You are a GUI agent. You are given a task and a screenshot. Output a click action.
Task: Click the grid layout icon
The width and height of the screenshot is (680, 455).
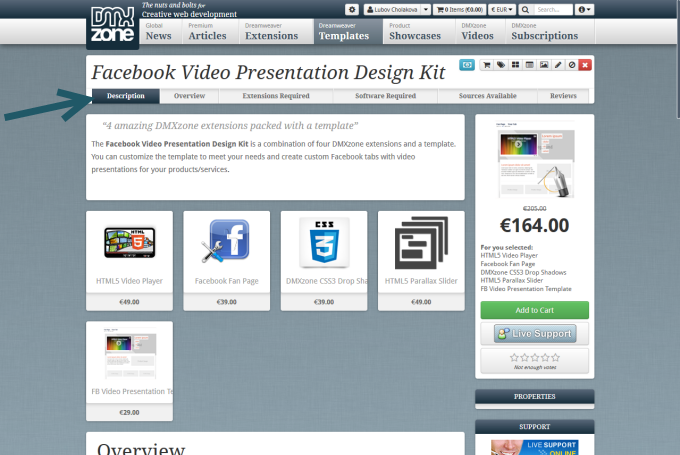[x=515, y=65]
